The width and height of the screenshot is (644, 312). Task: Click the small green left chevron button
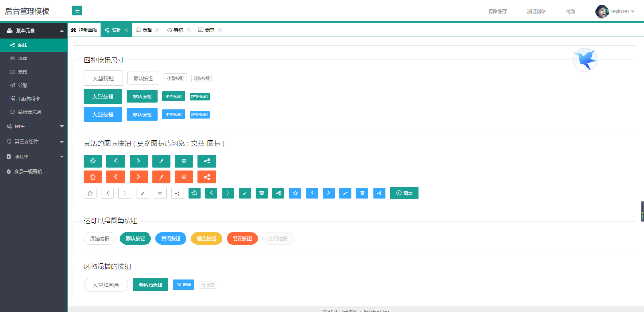(x=211, y=193)
